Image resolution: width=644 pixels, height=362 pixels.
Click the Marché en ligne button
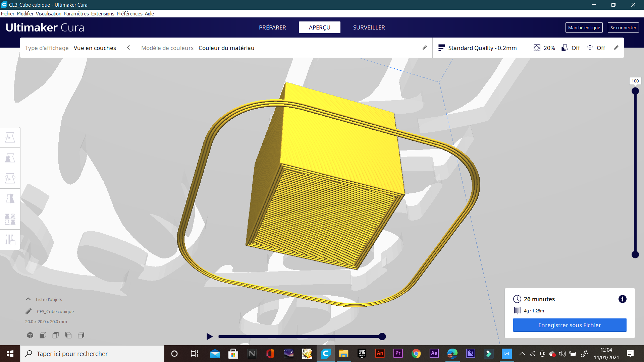(x=584, y=27)
